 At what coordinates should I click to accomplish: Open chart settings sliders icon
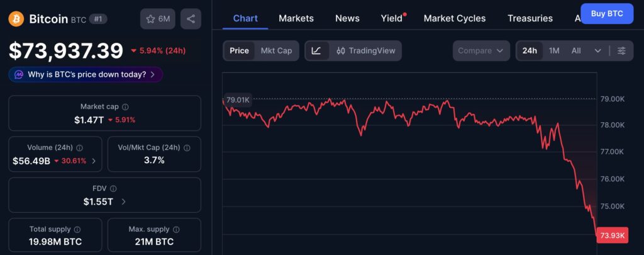pos(621,50)
